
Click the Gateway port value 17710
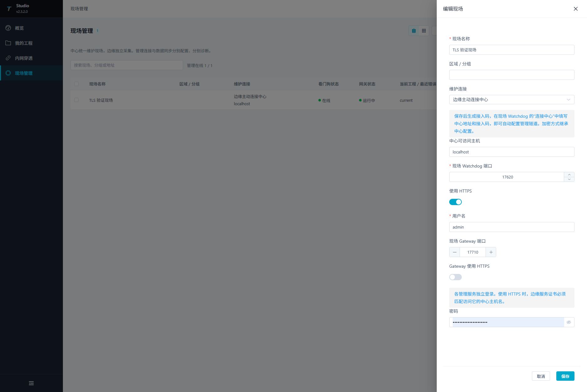[x=473, y=252]
